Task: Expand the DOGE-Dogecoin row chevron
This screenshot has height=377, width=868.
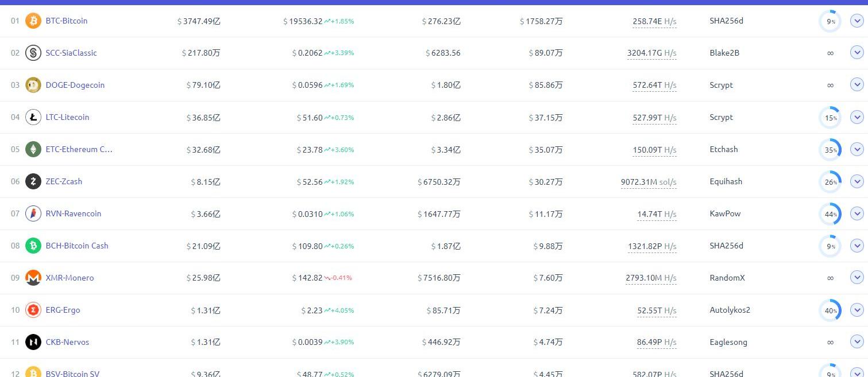Action: [857, 85]
